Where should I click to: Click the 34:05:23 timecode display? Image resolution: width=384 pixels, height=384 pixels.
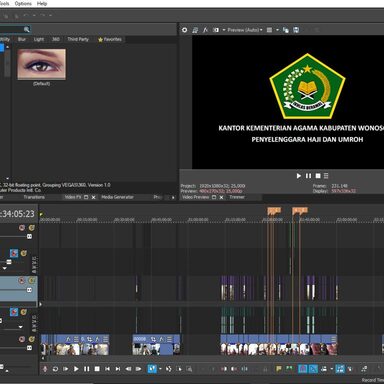[x=17, y=214]
